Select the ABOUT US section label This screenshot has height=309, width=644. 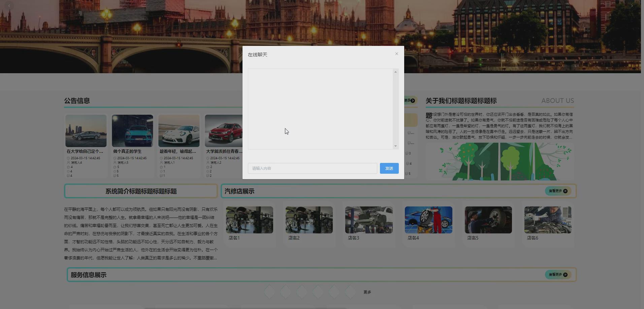557,101
